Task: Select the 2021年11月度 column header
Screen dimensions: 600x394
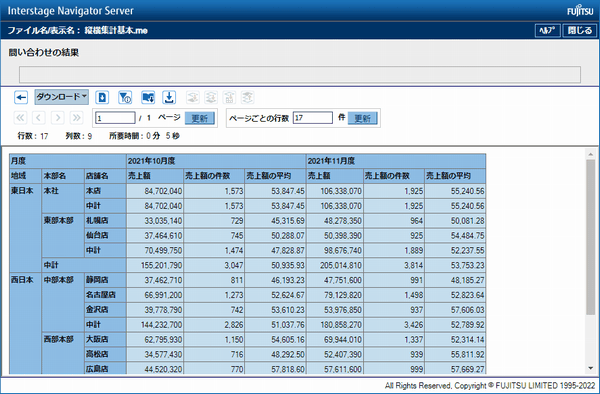Action: coord(396,161)
